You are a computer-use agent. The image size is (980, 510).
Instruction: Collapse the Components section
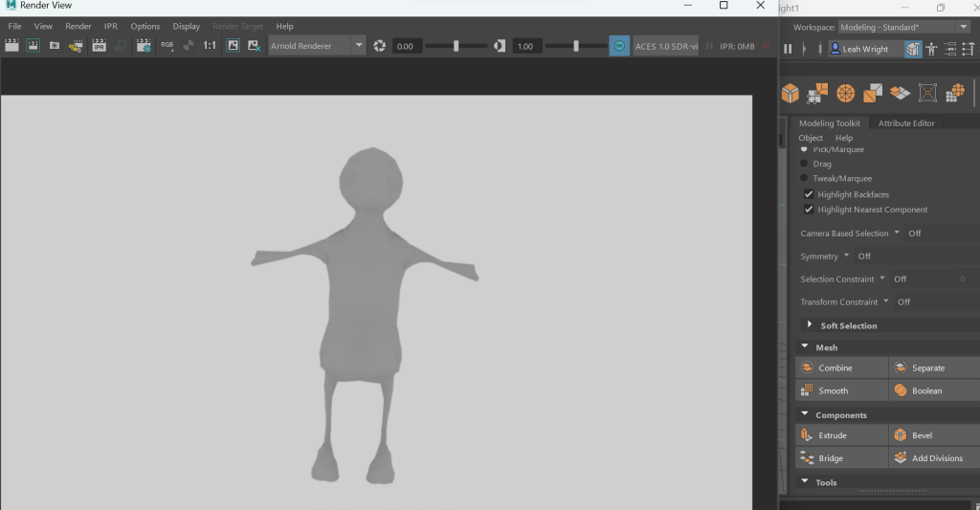point(805,413)
